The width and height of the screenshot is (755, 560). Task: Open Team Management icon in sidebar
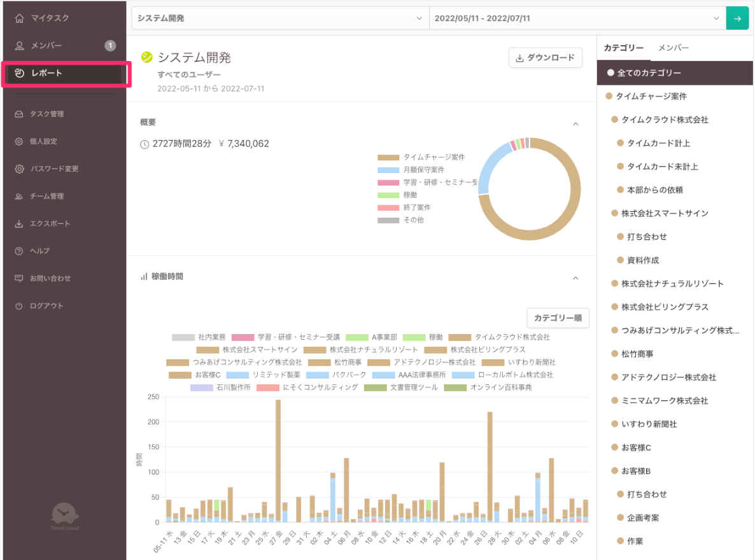19,197
